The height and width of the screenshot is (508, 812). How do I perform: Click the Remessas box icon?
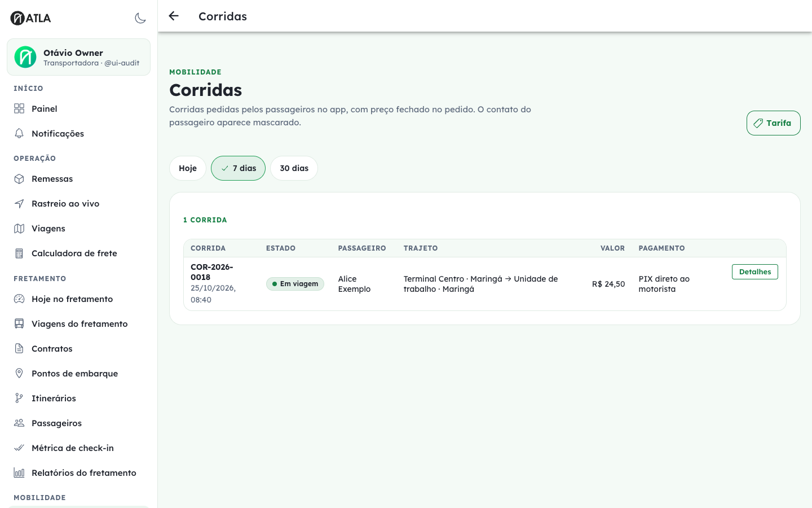19,178
